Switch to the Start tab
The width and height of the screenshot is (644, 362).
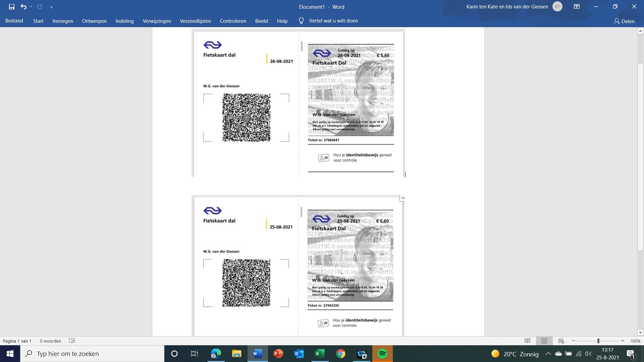(x=38, y=21)
